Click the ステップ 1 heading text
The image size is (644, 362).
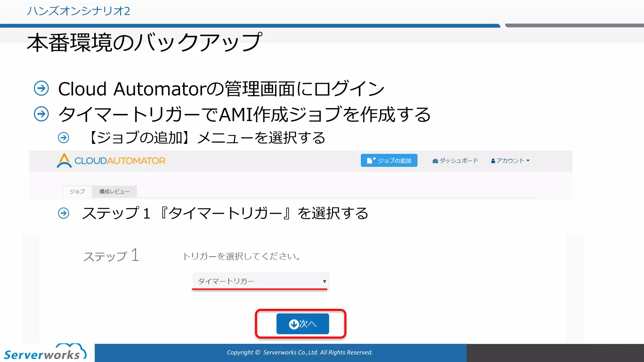coord(111,255)
